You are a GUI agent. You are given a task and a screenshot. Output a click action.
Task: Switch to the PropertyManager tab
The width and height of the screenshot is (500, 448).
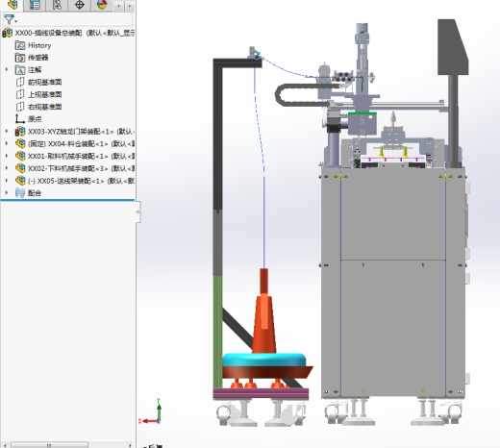pos(35,5)
